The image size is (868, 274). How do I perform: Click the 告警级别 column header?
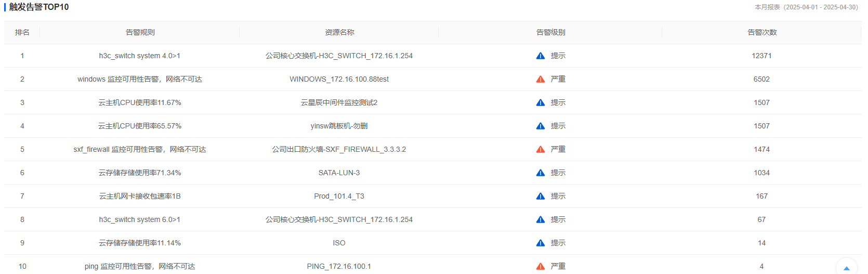pyautogui.click(x=551, y=32)
